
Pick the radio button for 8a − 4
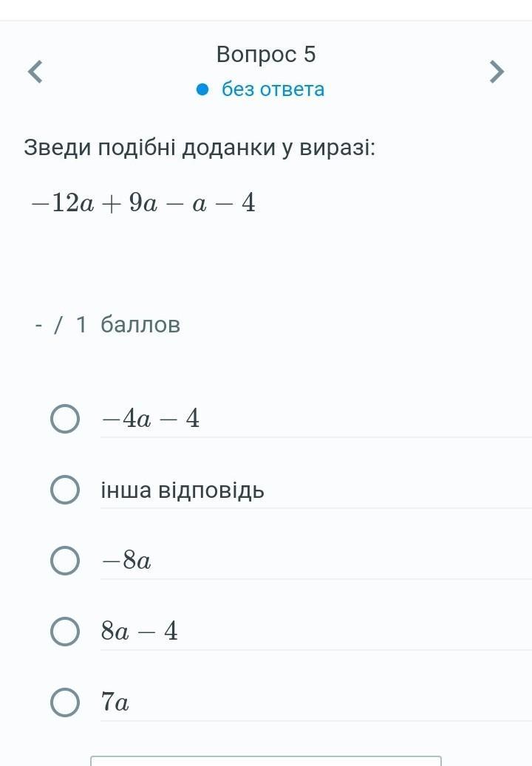pyautogui.click(x=65, y=632)
